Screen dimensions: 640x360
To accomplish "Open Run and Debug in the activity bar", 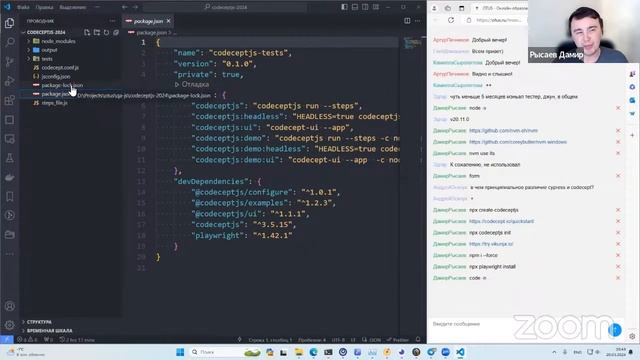I will pos(9,81).
